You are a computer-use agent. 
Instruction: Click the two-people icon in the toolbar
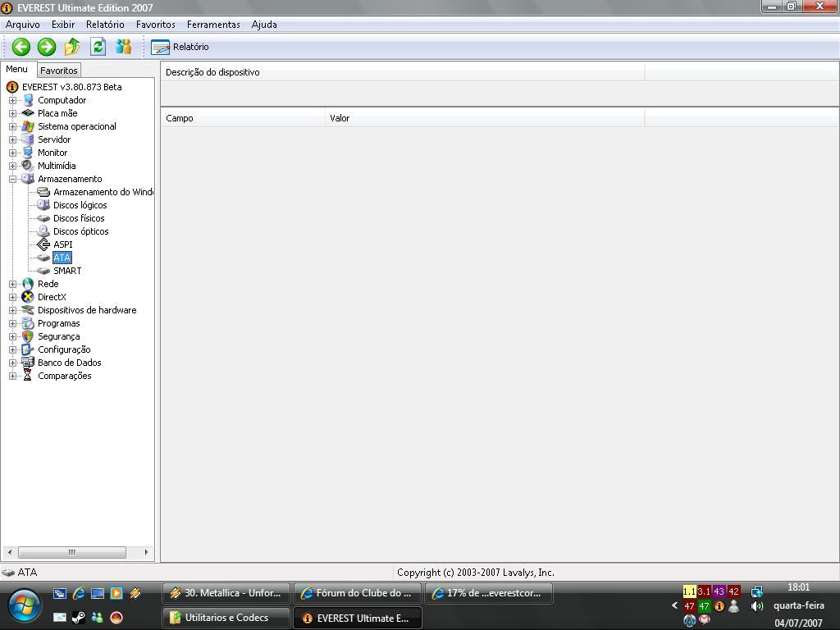point(123,47)
